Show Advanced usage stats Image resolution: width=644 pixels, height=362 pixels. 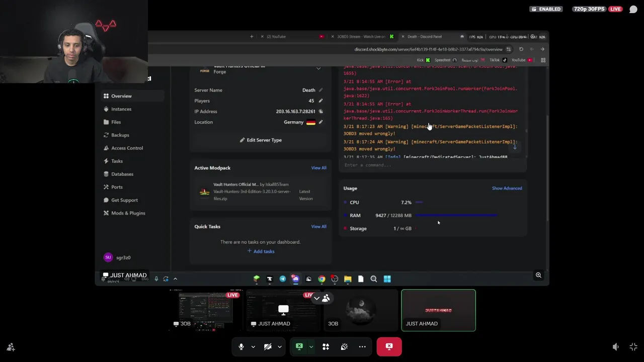(507, 189)
